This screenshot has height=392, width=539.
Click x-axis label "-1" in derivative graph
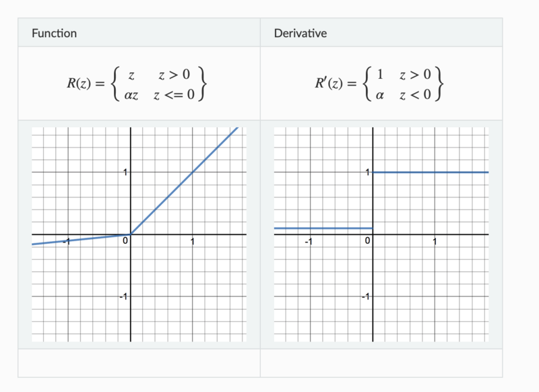(x=307, y=241)
